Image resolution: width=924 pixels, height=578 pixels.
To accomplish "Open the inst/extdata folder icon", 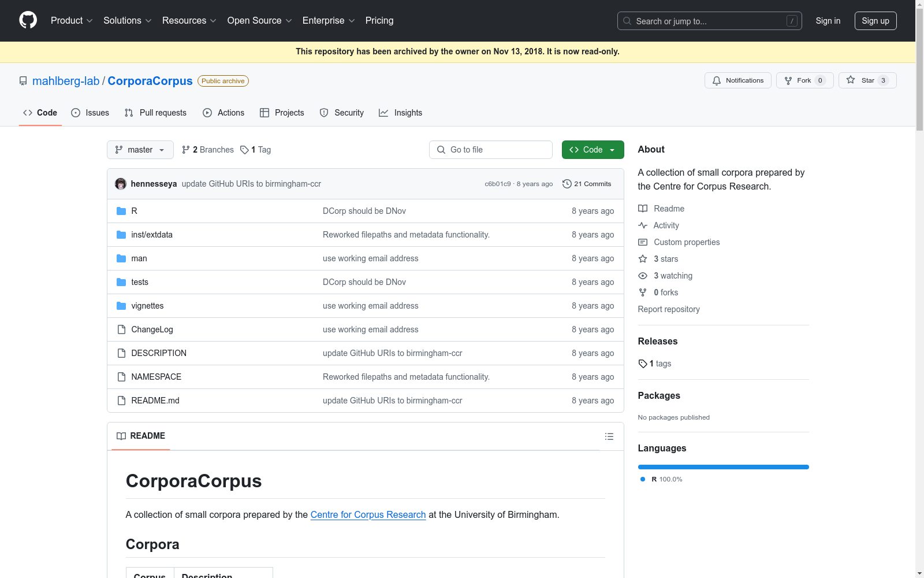I will (x=121, y=235).
